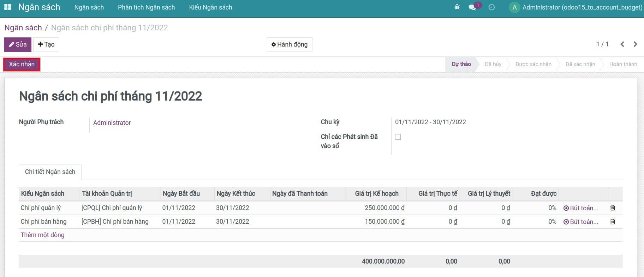644x277 pixels.
Task: Delete the Chi phí bán hàng budget line
Action: 613,222
